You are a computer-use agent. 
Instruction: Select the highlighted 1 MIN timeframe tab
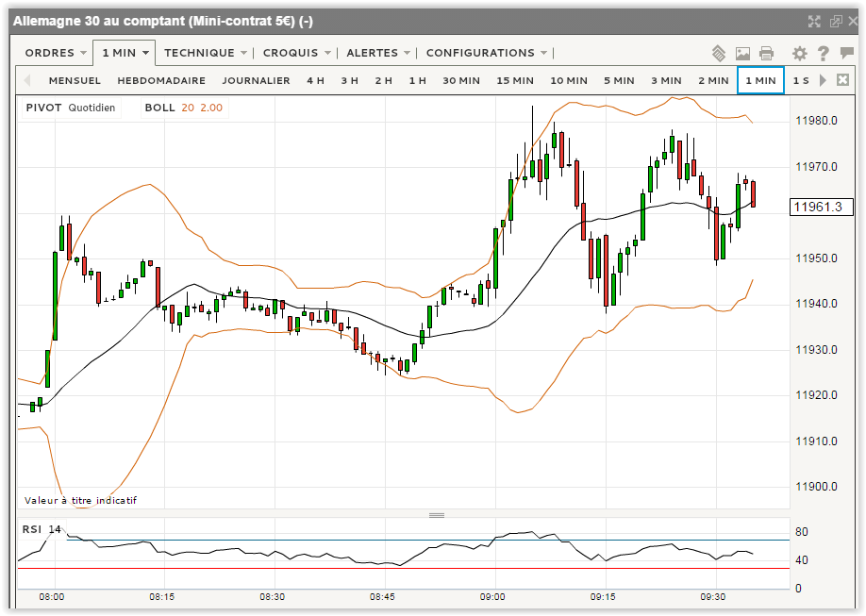click(x=760, y=81)
